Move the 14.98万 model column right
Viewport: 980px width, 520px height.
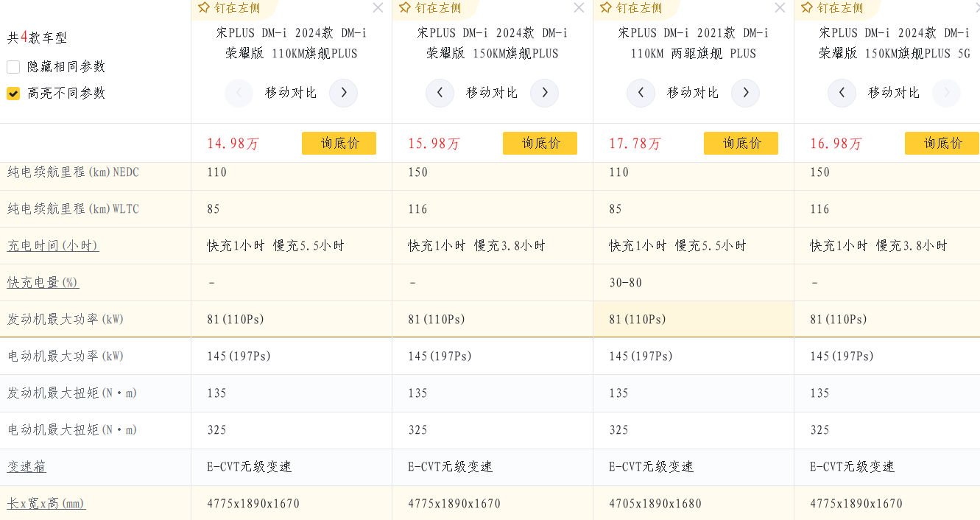343,93
